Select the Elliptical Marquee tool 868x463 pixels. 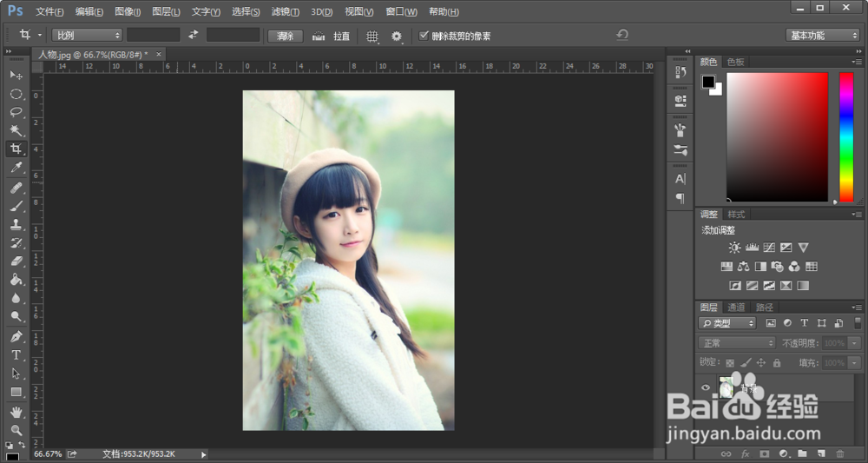(16, 94)
